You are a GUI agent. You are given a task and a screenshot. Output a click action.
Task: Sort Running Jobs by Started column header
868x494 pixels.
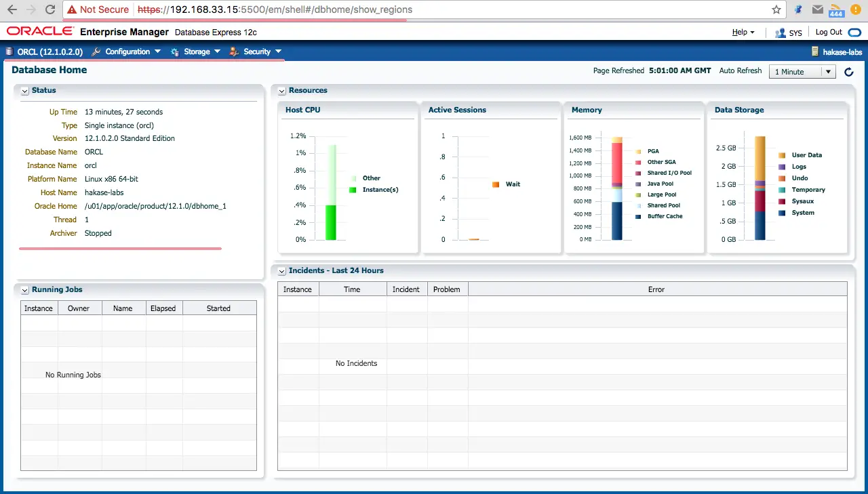[218, 308]
